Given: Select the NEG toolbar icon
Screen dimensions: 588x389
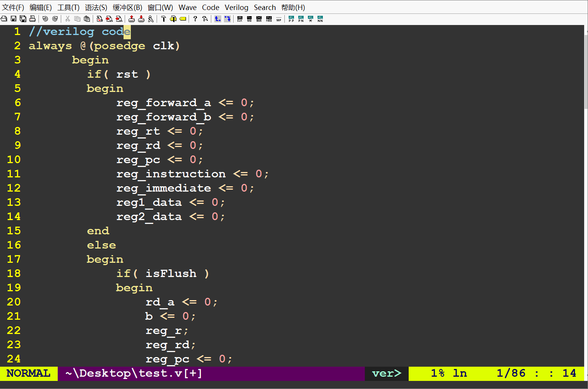Looking at the screenshot, I should click(269, 19).
